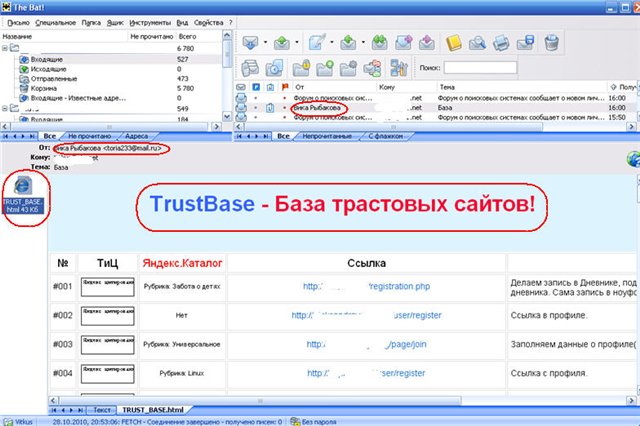Open preferences with the tools icon

[399, 68]
